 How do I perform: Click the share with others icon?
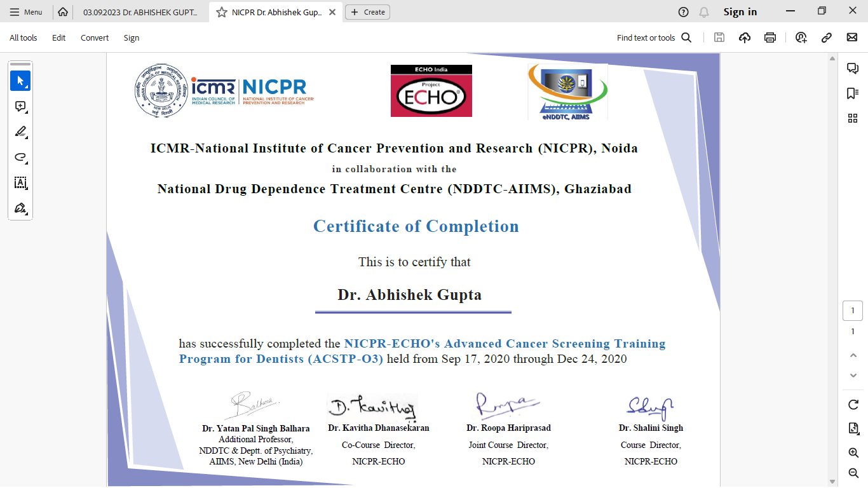tap(801, 37)
